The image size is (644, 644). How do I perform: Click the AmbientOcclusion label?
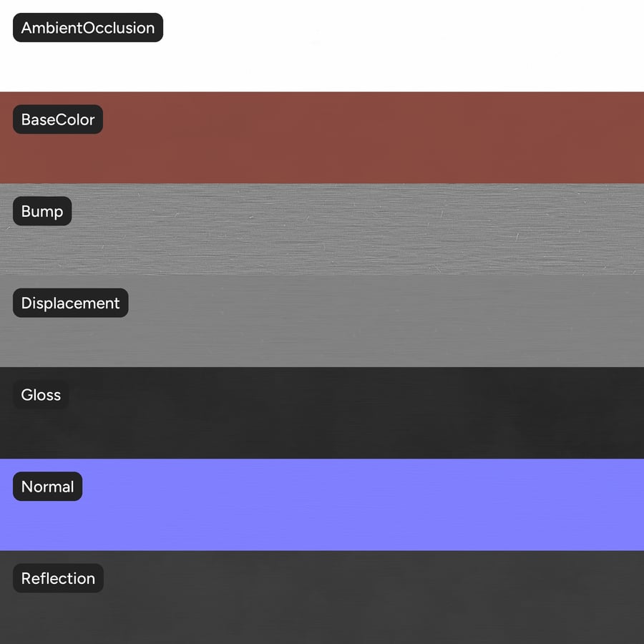88,27
